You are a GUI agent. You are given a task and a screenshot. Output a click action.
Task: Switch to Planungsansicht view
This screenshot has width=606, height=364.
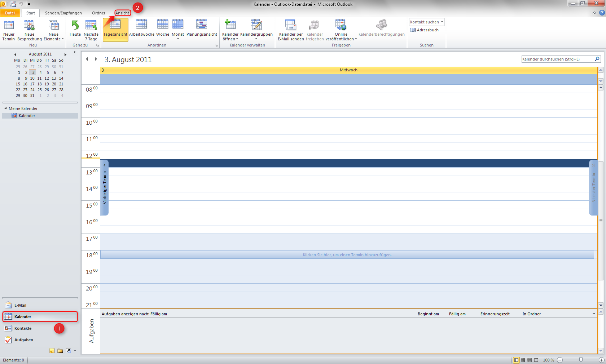202,30
